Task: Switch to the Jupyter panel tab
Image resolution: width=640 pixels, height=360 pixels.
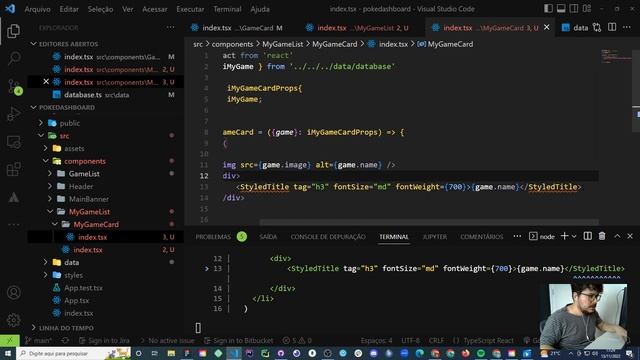Action: [434, 237]
